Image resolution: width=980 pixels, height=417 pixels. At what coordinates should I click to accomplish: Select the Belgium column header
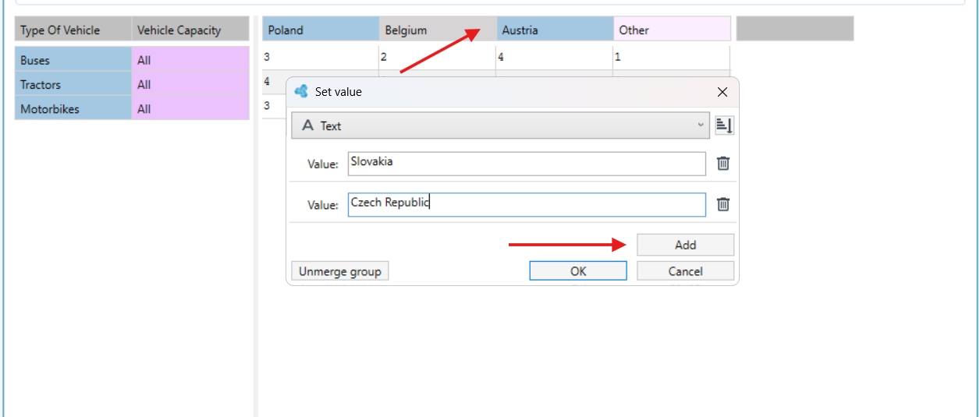point(438,30)
